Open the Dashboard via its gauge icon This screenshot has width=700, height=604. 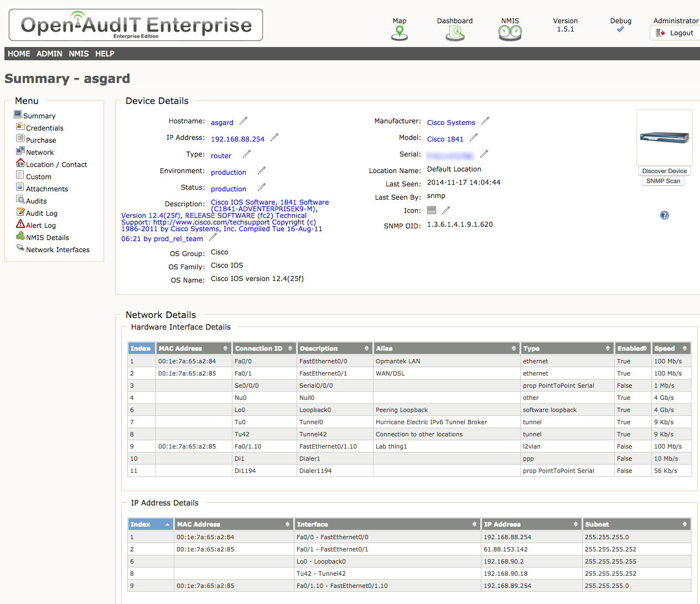pos(454,32)
